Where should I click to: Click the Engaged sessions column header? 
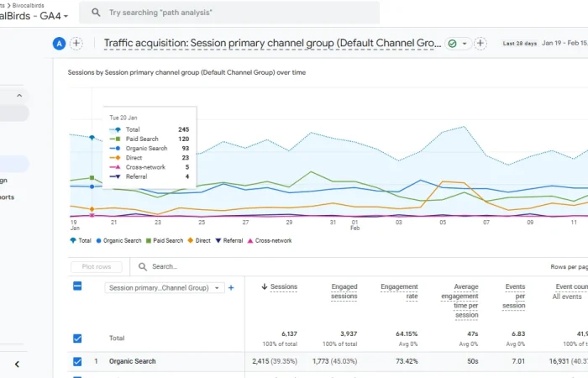pyautogui.click(x=344, y=291)
